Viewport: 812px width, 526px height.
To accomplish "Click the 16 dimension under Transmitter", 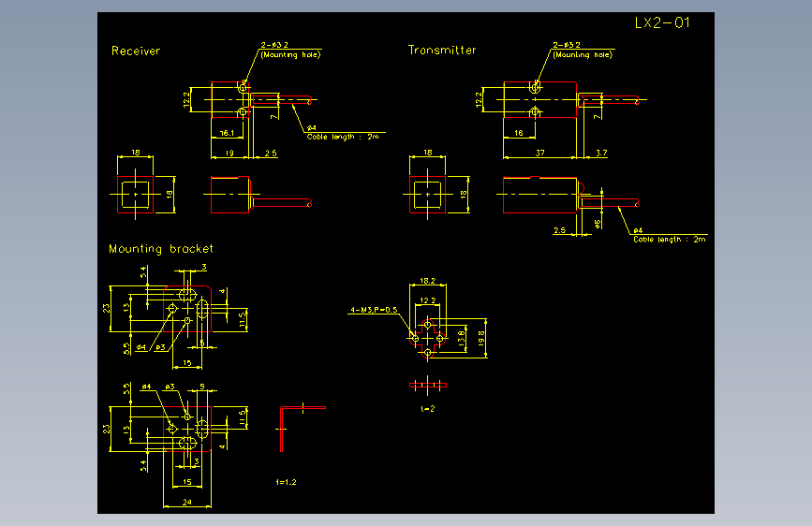I will pos(518,133).
